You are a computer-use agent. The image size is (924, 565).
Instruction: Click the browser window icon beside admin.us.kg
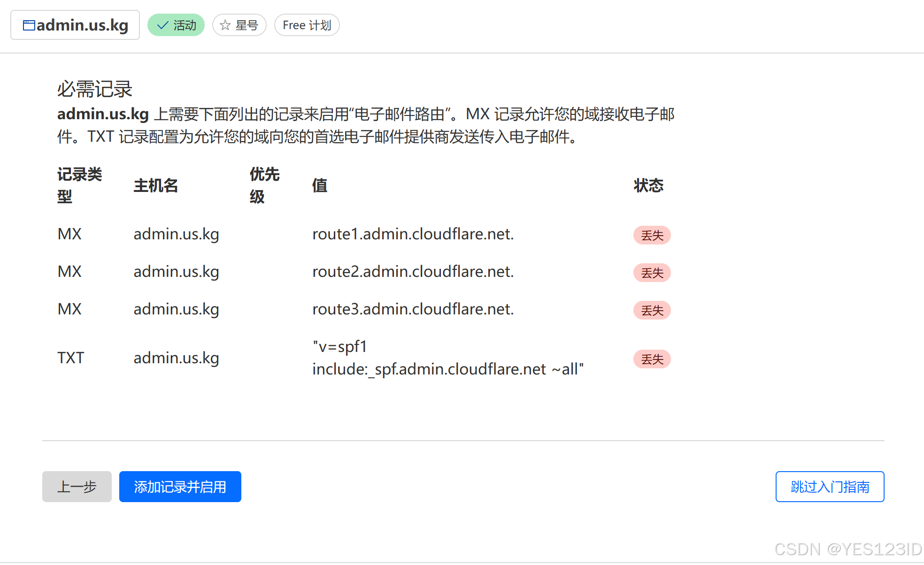29,25
